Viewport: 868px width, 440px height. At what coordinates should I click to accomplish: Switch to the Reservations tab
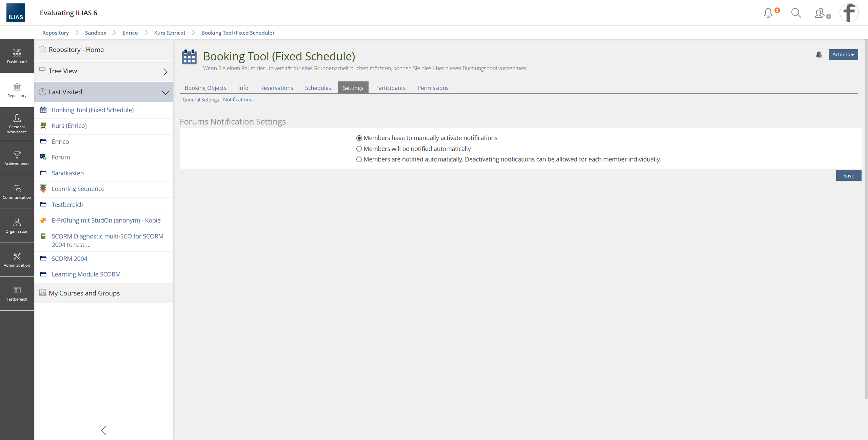point(276,88)
